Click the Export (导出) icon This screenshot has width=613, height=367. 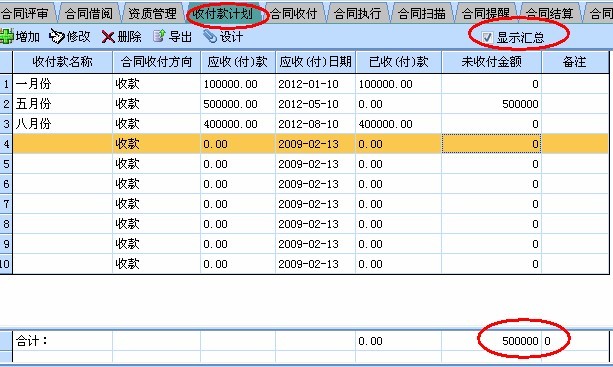coord(159,36)
